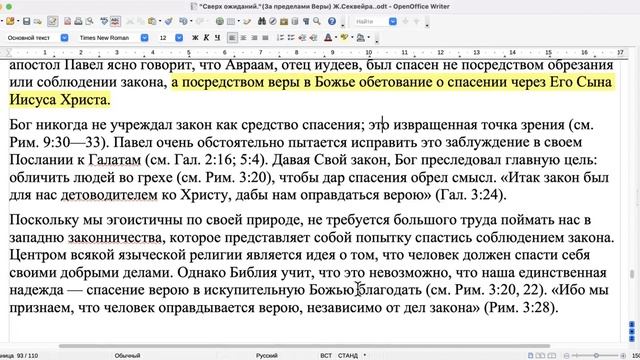Image resolution: width=640 pixels, height=360 pixels.
Task: Toggle underline Ч formatting
Action: coord(217,38)
